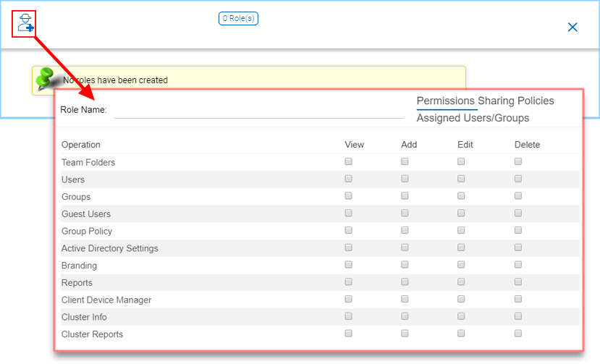Click the Operation column header
The image size is (600, 364).
coord(81,145)
